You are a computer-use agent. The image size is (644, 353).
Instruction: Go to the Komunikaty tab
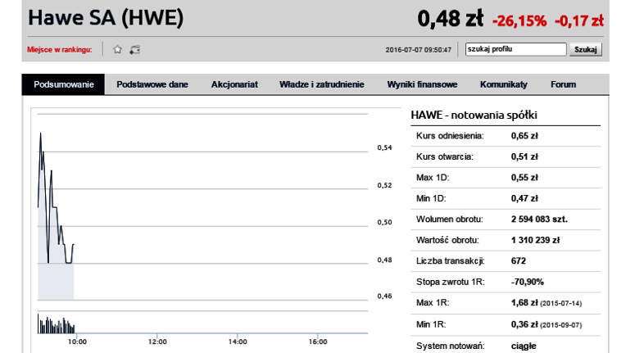click(x=504, y=84)
